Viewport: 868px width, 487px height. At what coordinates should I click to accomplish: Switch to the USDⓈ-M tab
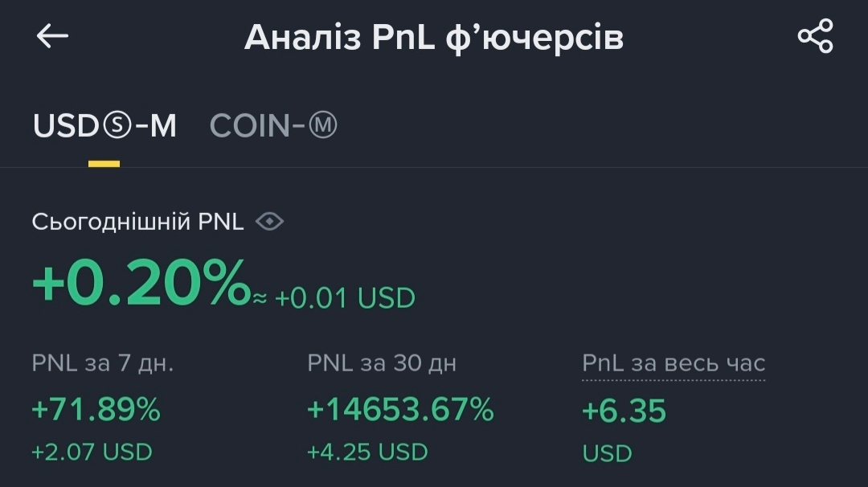click(x=104, y=125)
